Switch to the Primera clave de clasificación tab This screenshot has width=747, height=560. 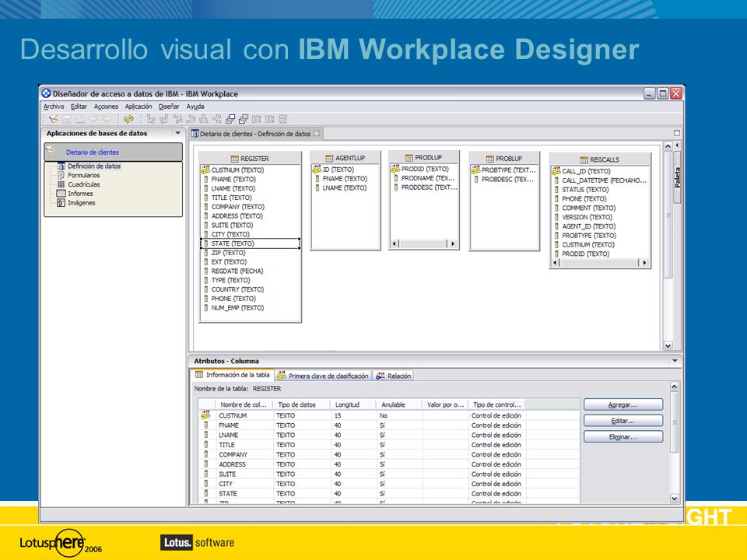[x=322, y=376]
